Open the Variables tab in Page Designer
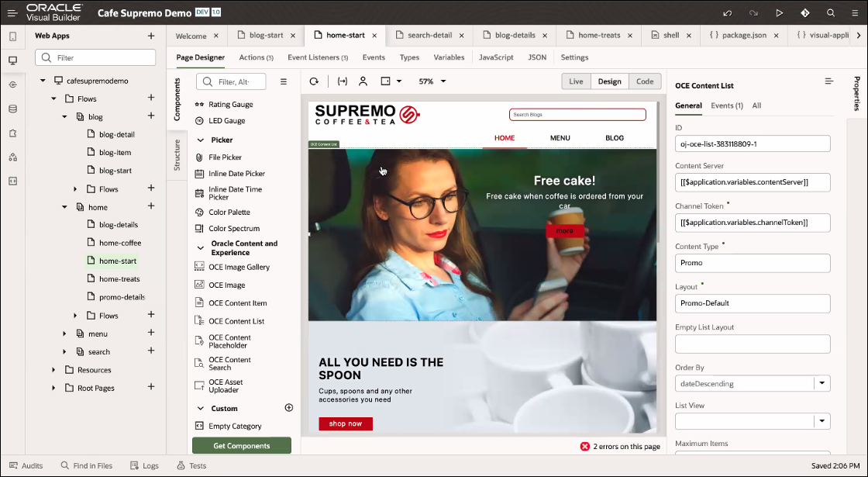The height and width of the screenshot is (477, 868). pos(449,57)
